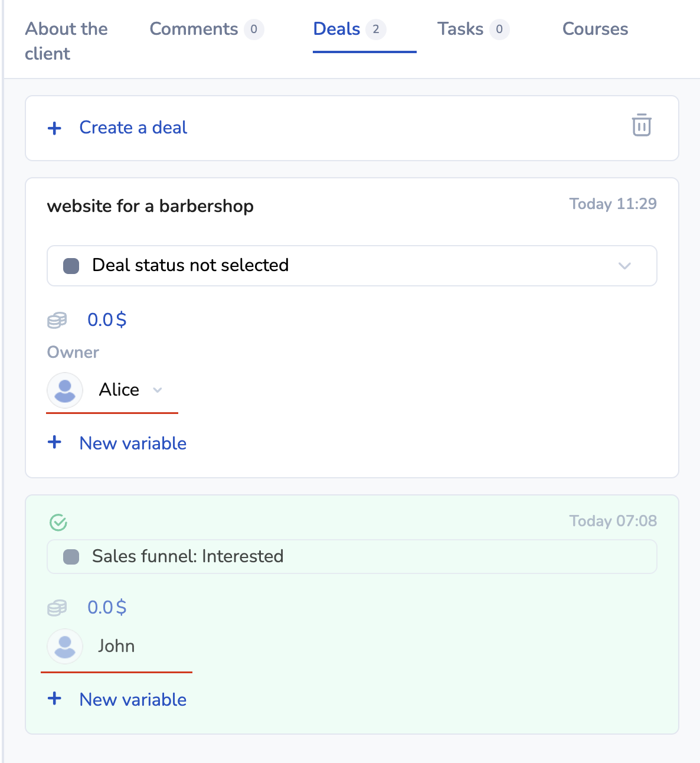Click the 0.0$ amount in barbershop deal
The image size is (700, 763).
pyautogui.click(x=107, y=319)
